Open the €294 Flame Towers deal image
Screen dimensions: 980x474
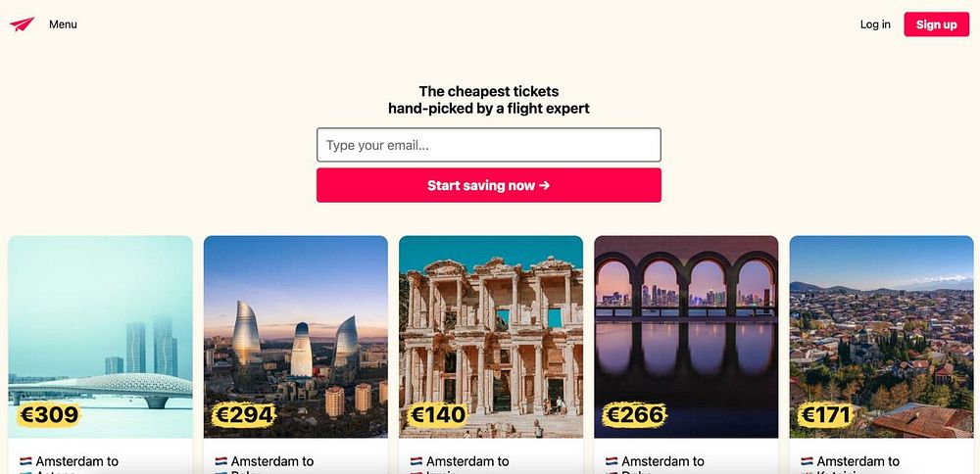[x=296, y=337]
